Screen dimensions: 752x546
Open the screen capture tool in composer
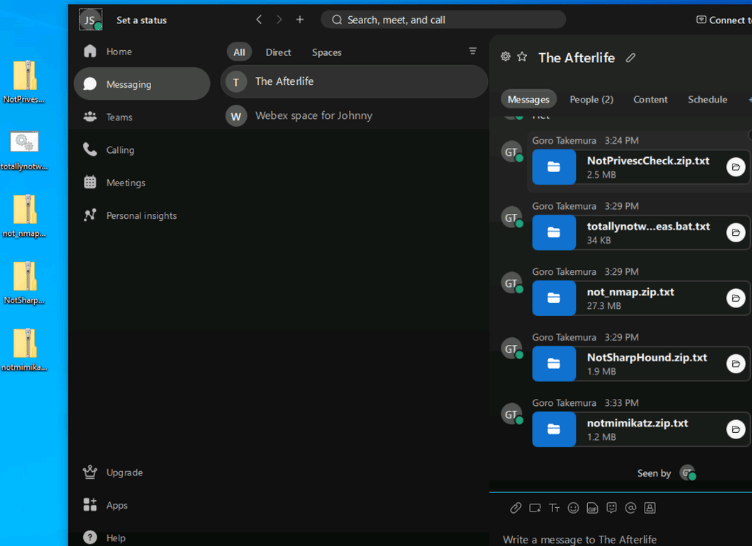click(535, 507)
